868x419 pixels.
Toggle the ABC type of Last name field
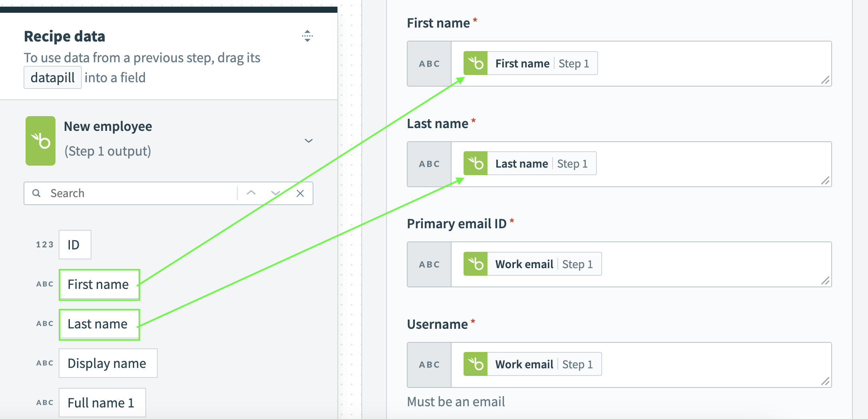(x=429, y=164)
